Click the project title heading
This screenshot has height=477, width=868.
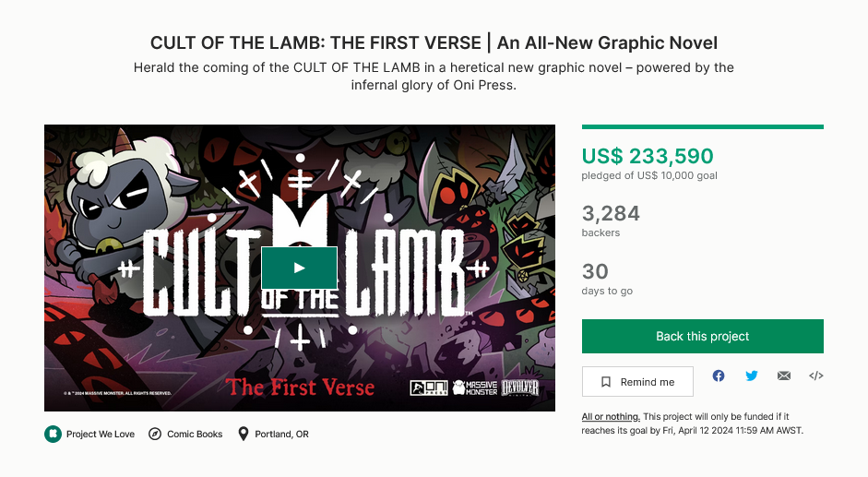coord(434,42)
